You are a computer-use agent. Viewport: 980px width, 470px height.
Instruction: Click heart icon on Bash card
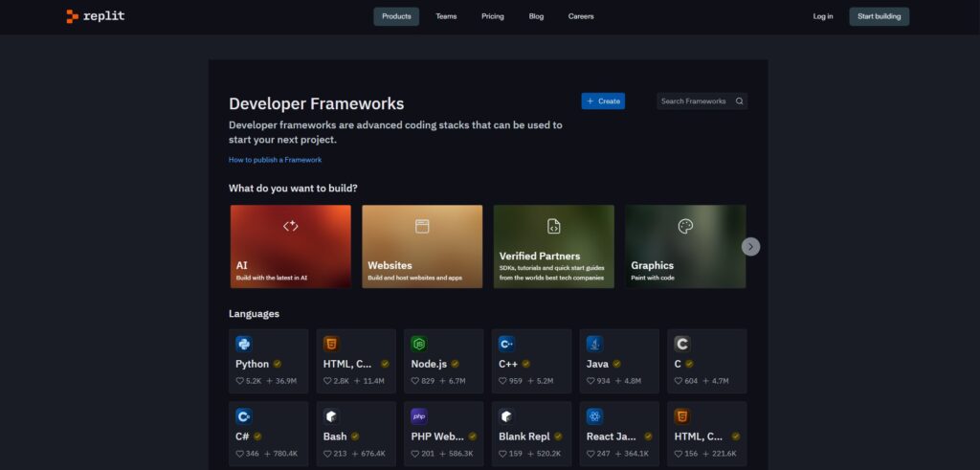pos(327,454)
